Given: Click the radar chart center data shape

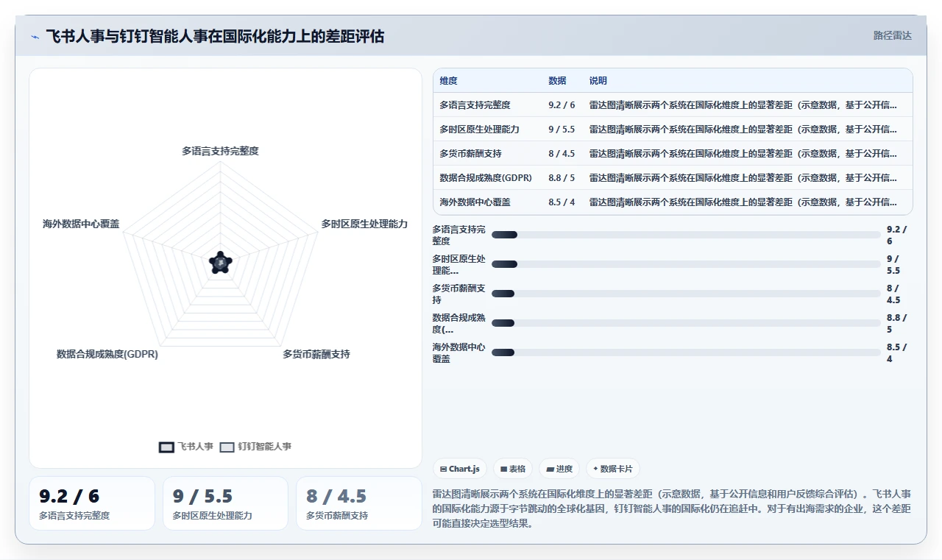Looking at the screenshot, I should click(x=220, y=263).
